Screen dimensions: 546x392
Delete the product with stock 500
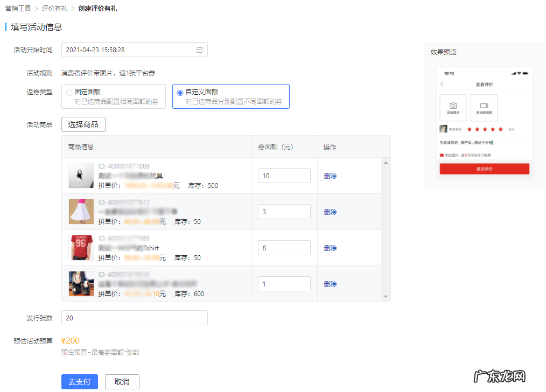tap(330, 176)
